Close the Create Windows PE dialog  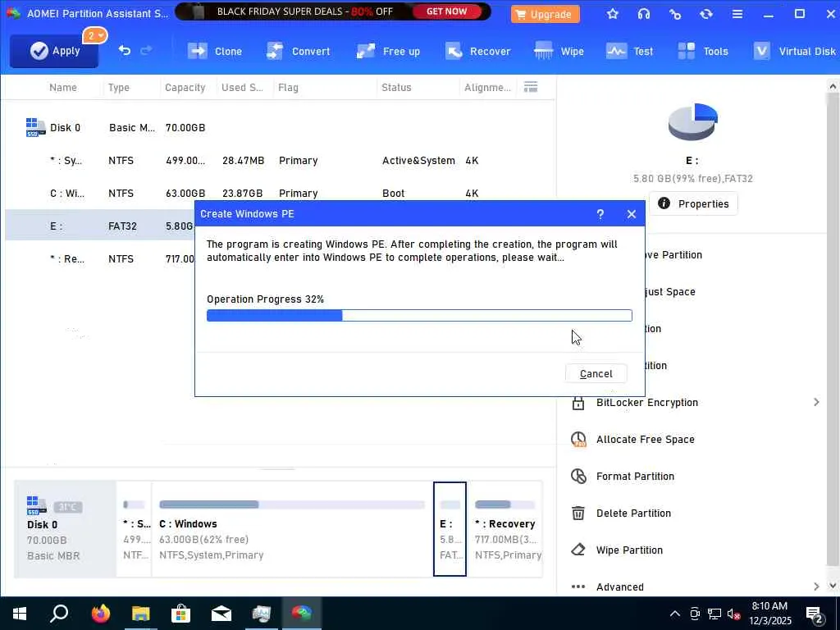click(632, 214)
